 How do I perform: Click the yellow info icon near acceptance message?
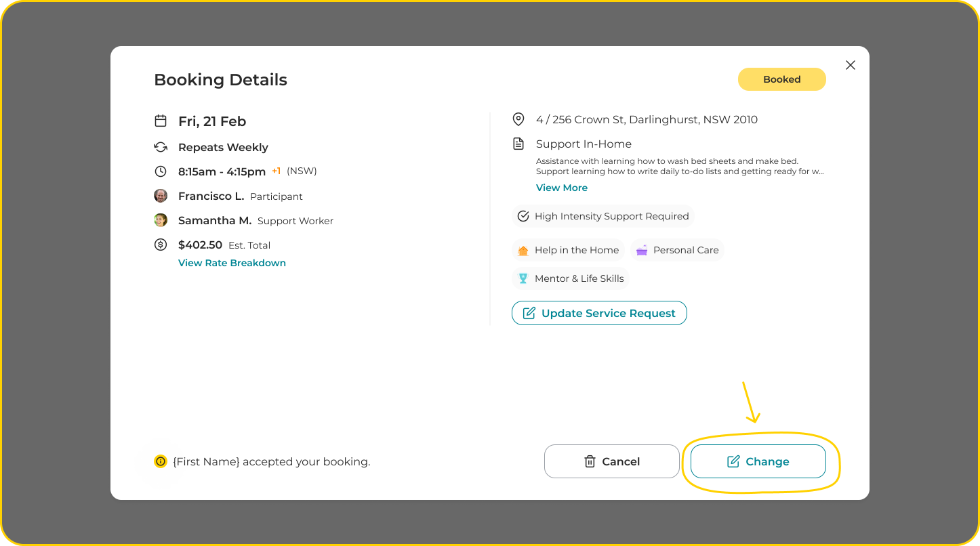pos(161,461)
